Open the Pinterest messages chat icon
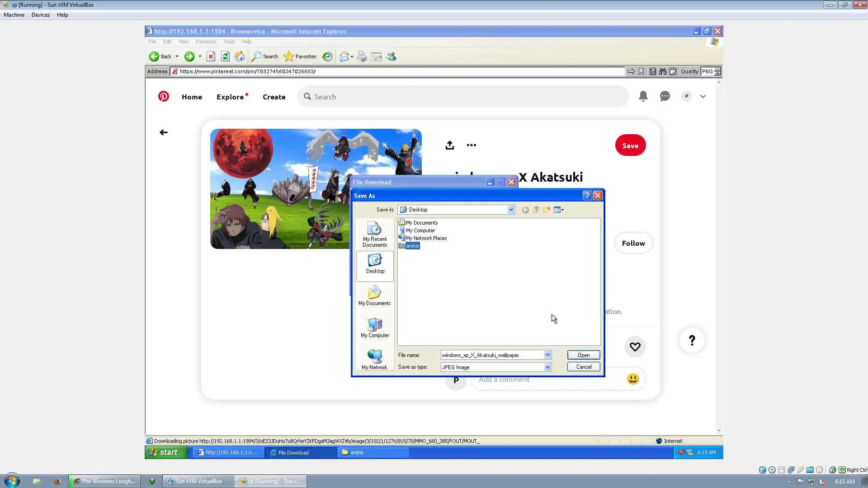This screenshot has height=488, width=868. click(665, 96)
